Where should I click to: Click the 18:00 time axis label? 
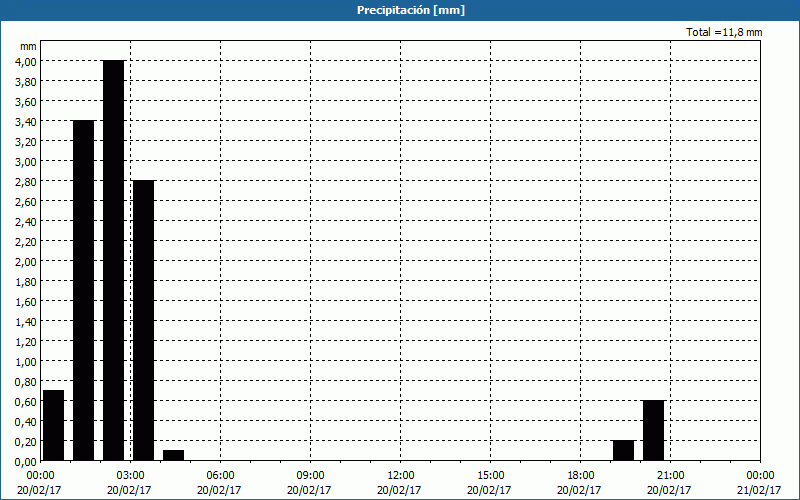[581, 476]
